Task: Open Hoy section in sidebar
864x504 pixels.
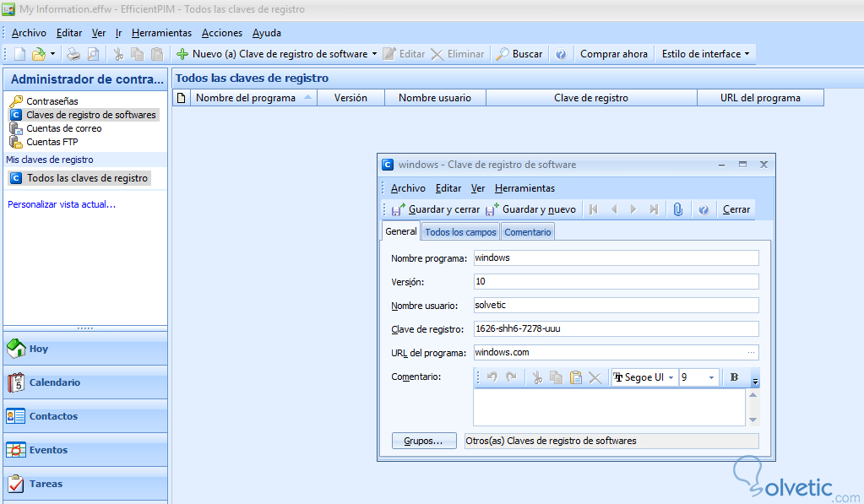Action: point(84,349)
